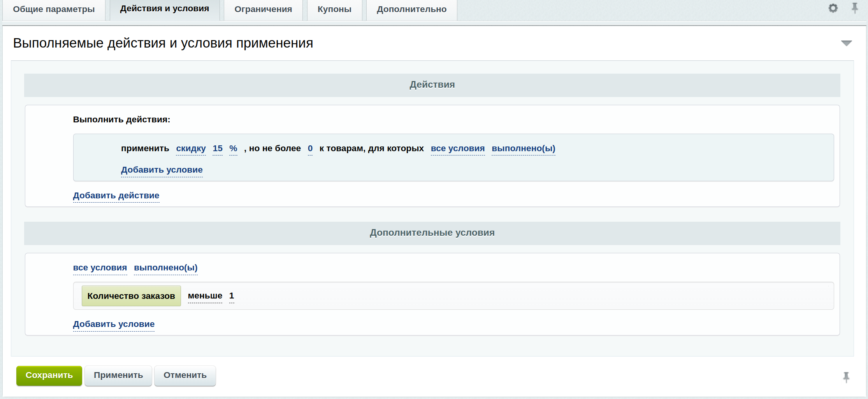The height and width of the screenshot is (399, 868).
Task: Click the pin icon next to the bottom buttons
Action: click(x=846, y=377)
